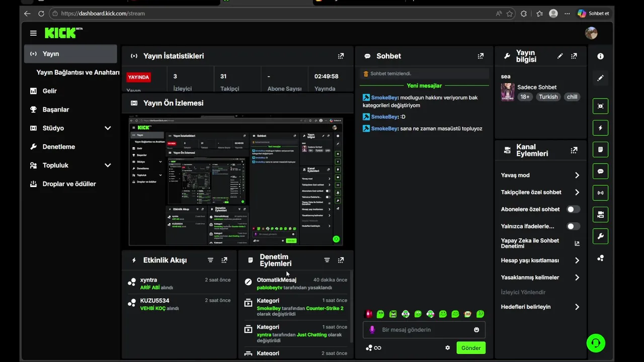
Task: Expand the Stüdyo menu chevron
Action: (x=107, y=128)
